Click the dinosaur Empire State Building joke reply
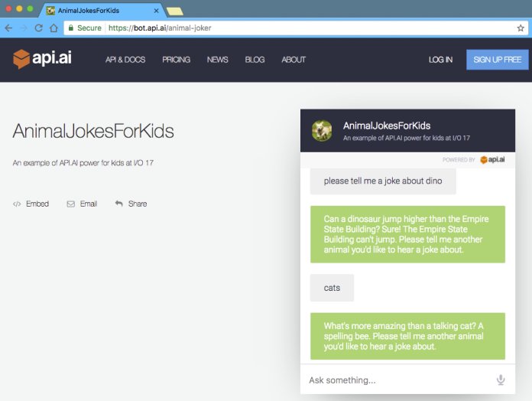 407,234
